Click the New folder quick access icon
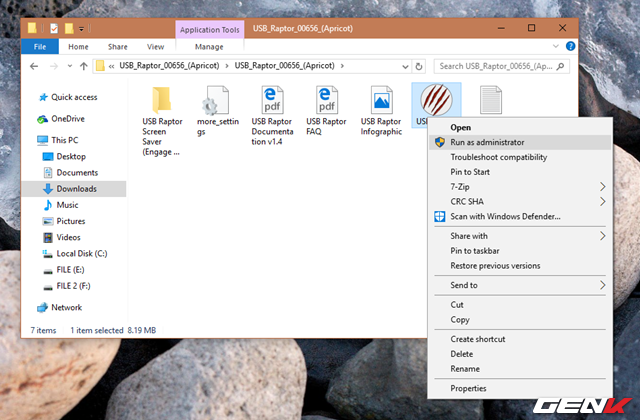 pyautogui.click(x=69, y=28)
